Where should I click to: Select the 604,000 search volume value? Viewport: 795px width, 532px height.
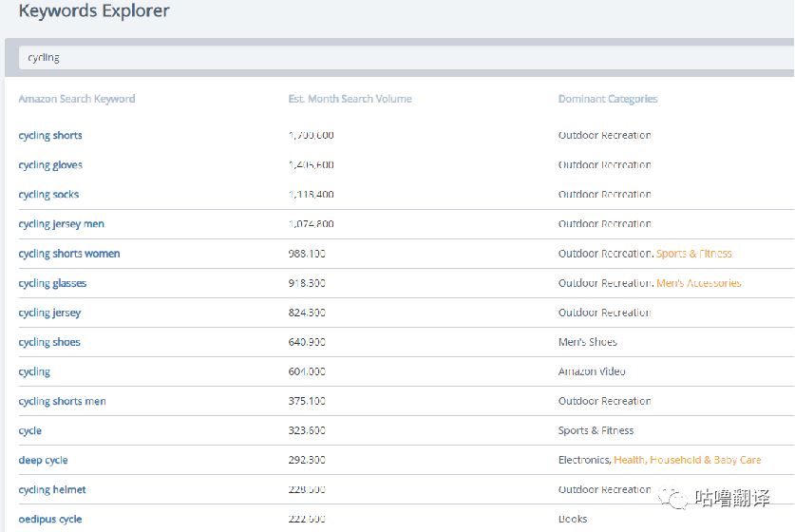pyautogui.click(x=307, y=371)
